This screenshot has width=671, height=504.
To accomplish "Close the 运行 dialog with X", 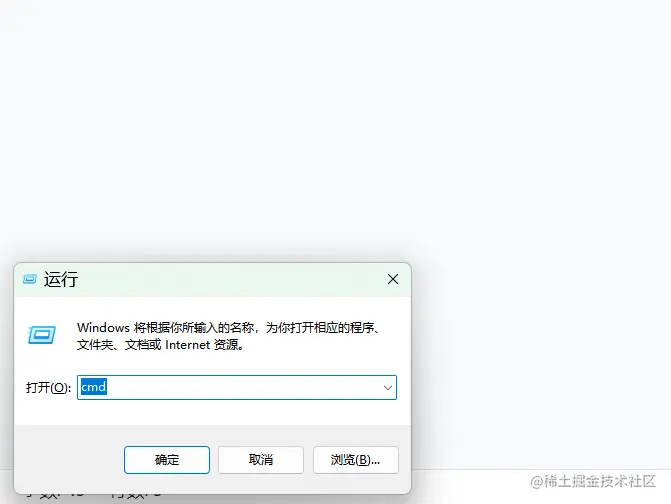I will click(393, 279).
